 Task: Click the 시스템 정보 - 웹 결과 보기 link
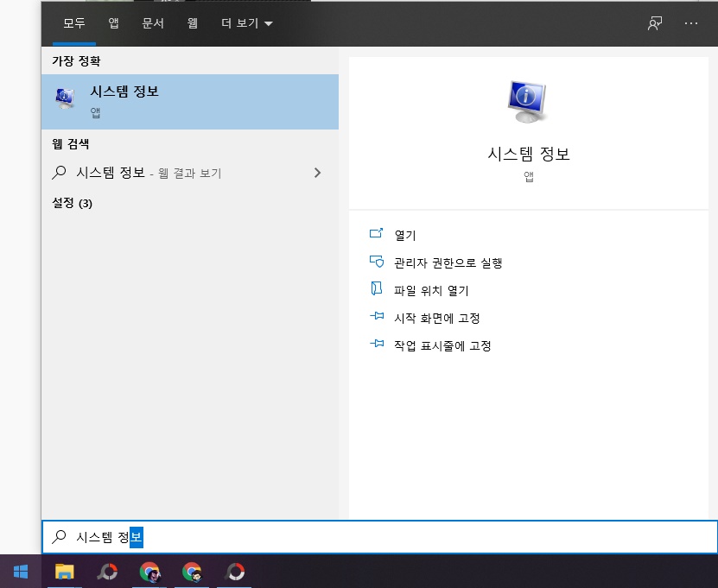click(x=149, y=173)
